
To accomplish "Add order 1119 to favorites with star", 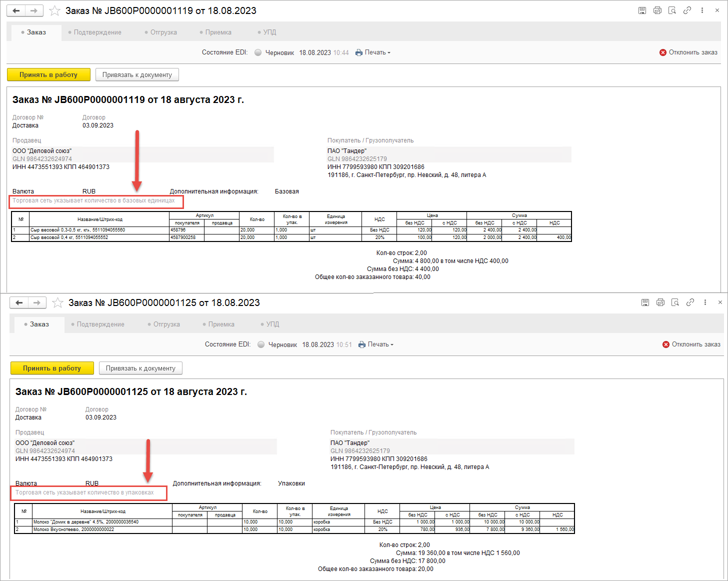I will tap(55, 10).
